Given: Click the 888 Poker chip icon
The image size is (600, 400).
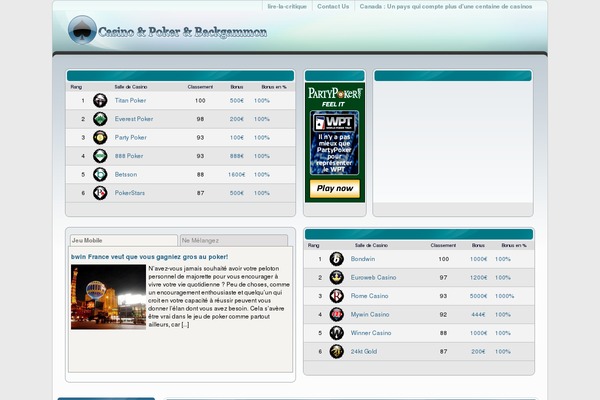Looking at the screenshot, I should coord(100,156).
